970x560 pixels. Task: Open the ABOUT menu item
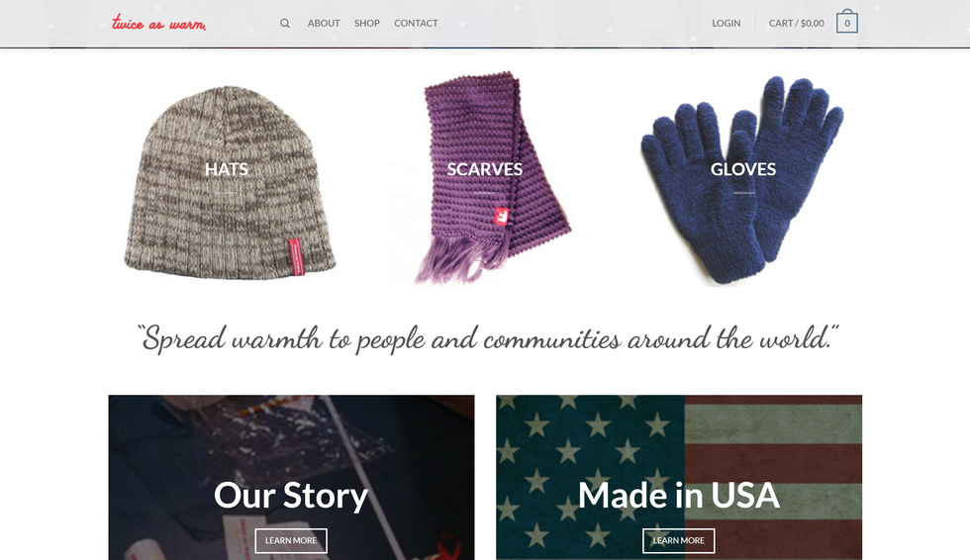324,24
